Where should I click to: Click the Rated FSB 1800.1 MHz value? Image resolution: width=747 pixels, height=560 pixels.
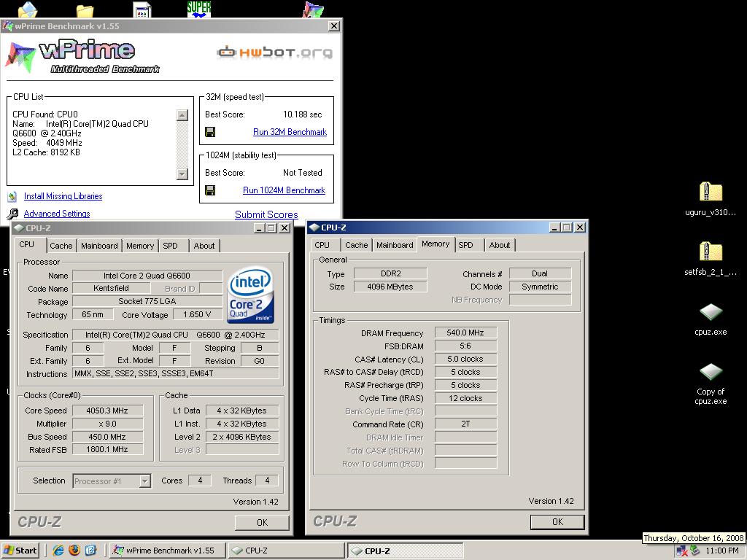107,449
